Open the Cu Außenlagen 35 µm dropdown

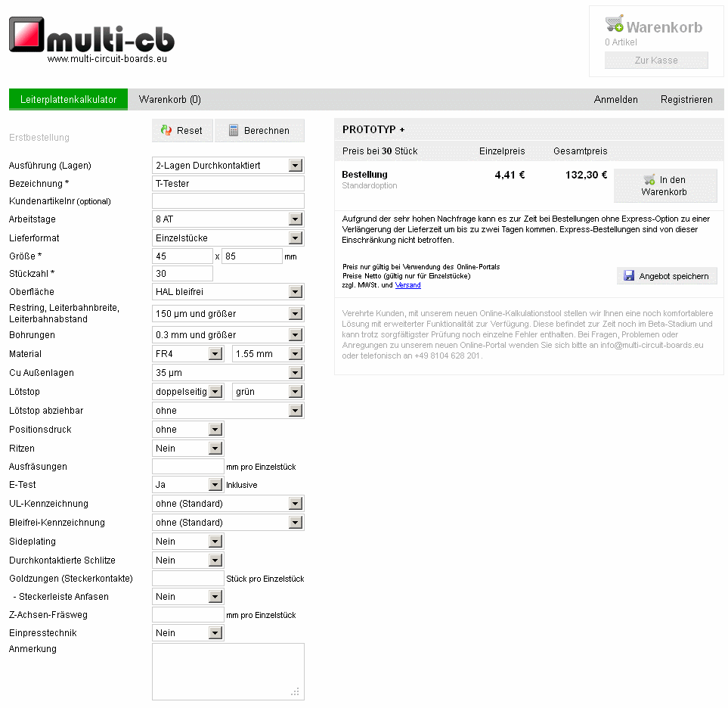point(228,373)
